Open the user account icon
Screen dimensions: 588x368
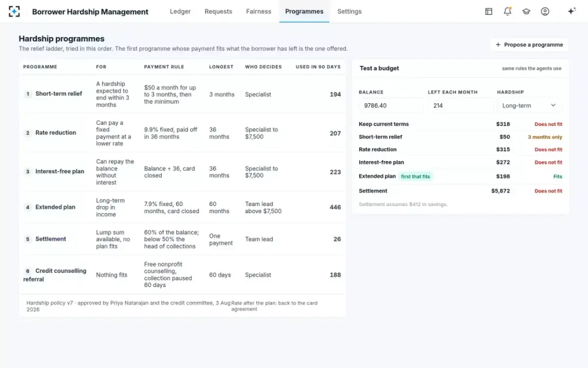(545, 11)
